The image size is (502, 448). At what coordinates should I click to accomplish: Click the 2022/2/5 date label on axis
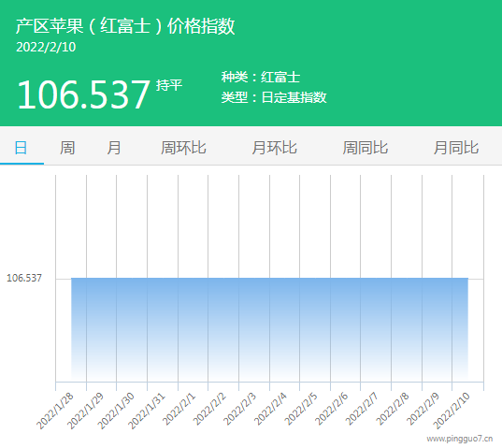click(301, 410)
